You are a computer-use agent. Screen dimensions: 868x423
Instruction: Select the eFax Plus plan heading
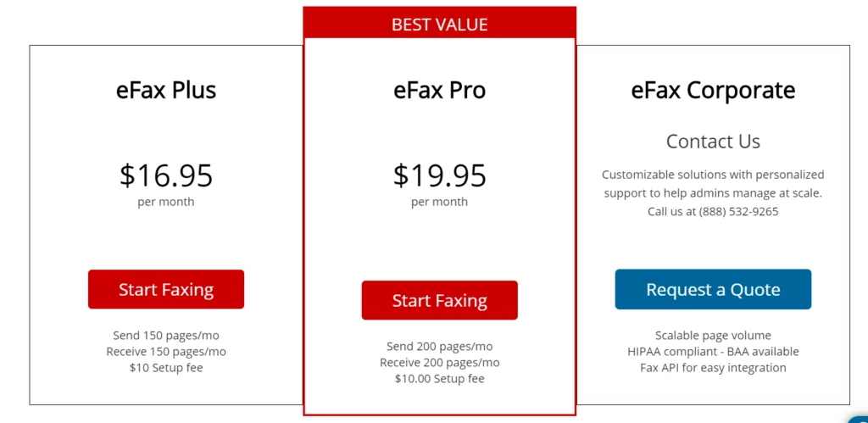[x=166, y=90]
